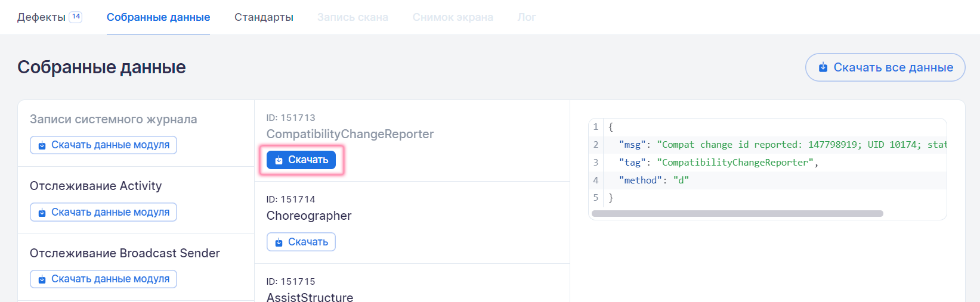
Task: Switch to the Собранные данные tab
Action: pyautogui.click(x=158, y=17)
